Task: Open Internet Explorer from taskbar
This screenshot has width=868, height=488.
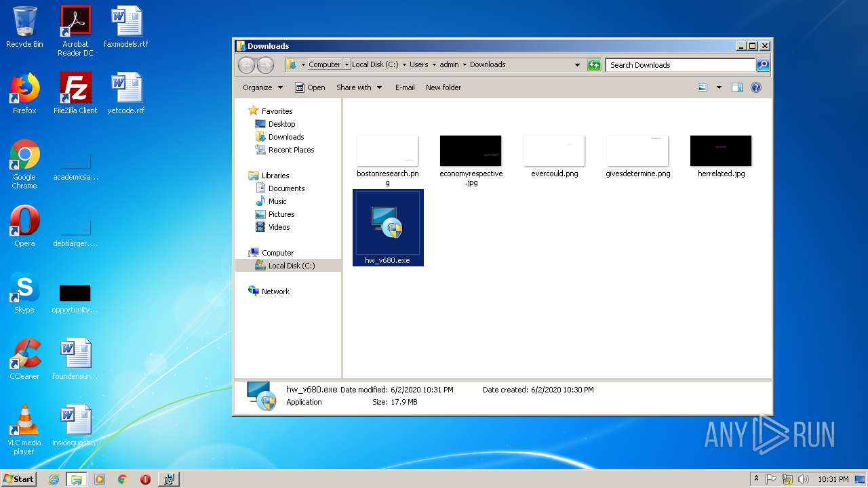Action: [54, 479]
